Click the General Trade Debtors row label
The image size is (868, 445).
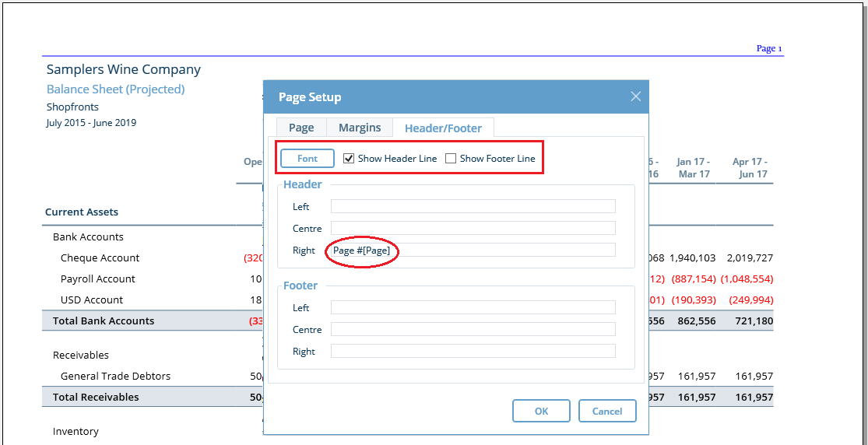click(115, 377)
